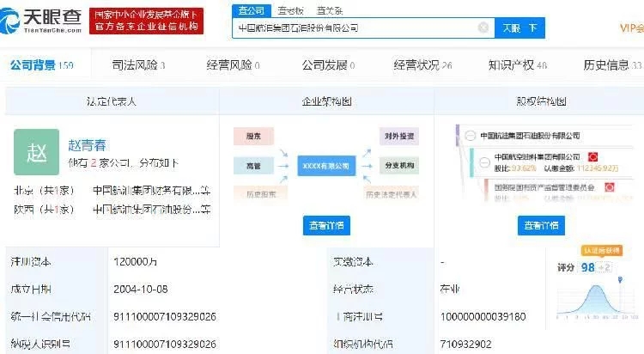This screenshot has width=644, height=354.
Task: Clear the search box with the X icon
Action: pos(483,27)
